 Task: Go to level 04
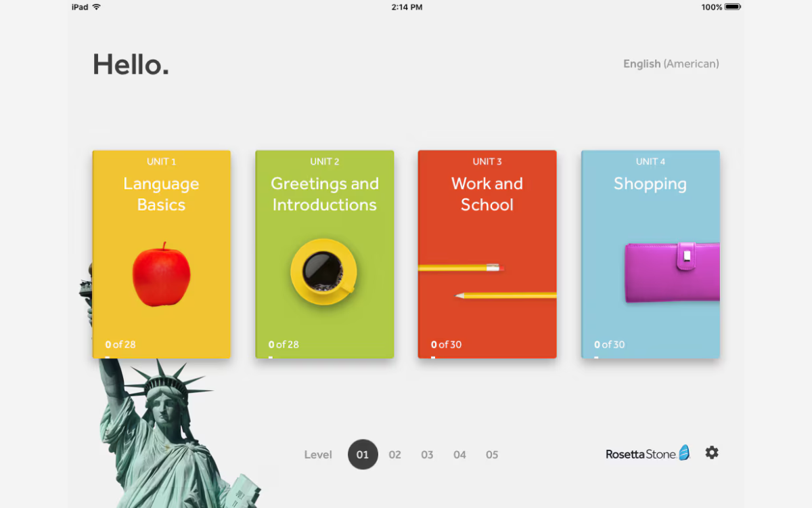click(459, 454)
